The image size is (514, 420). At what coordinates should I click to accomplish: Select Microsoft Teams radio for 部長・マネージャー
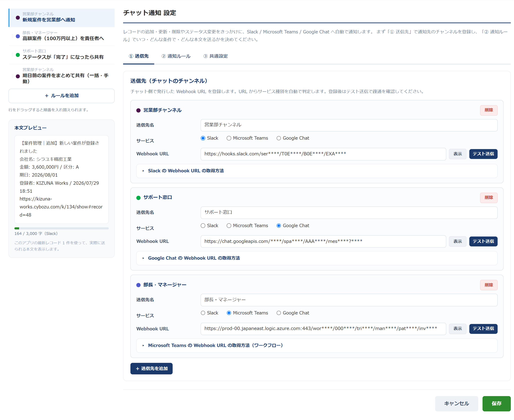pyautogui.click(x=229, y=313)
